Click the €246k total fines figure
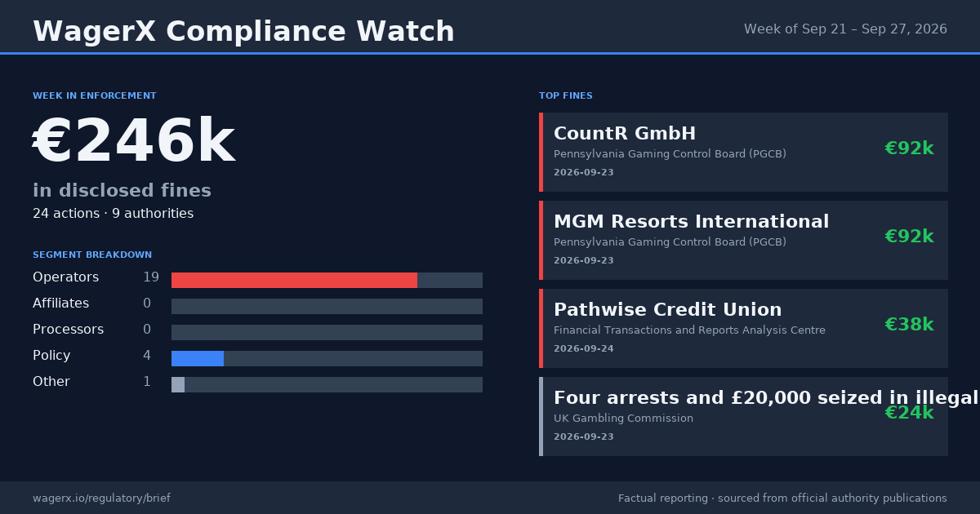Screen dimensions: 980x514 [x=134, y=142]
